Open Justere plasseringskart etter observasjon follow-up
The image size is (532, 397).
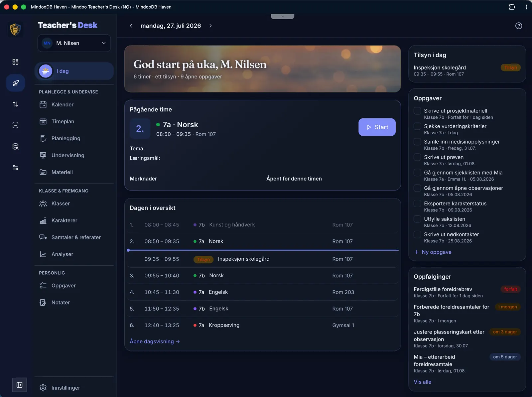[467, 339]
